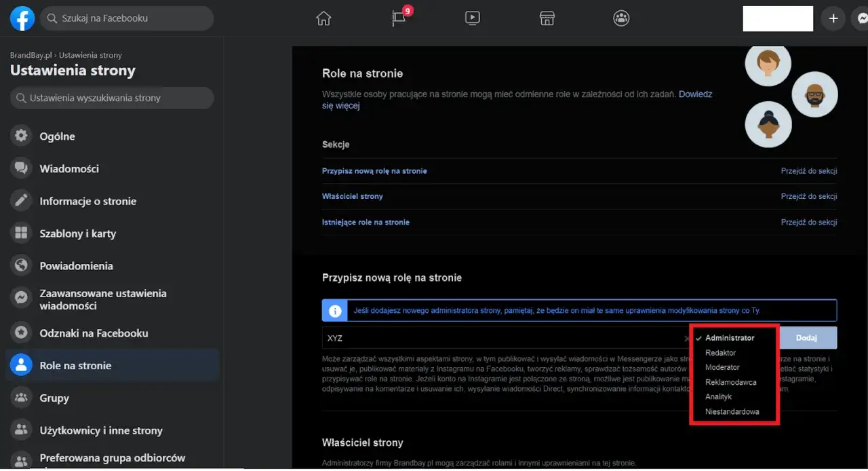868x471 pixels.
Task: Click the Dodaj button
Action: (x=807, y=337)
